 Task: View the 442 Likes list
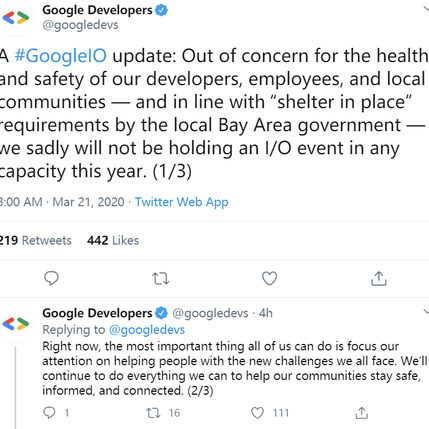pyautogui.click(x=113, y=240)
